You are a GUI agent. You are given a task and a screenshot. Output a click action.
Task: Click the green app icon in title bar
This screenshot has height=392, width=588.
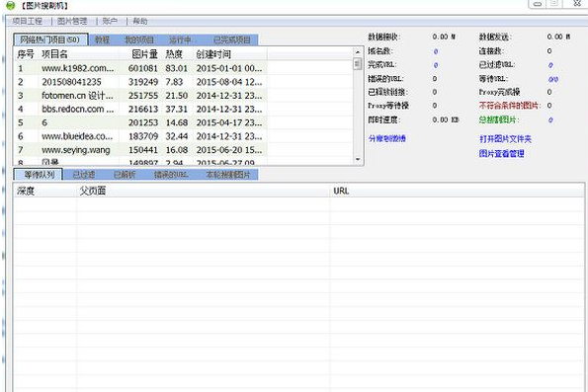click(11, 5)
